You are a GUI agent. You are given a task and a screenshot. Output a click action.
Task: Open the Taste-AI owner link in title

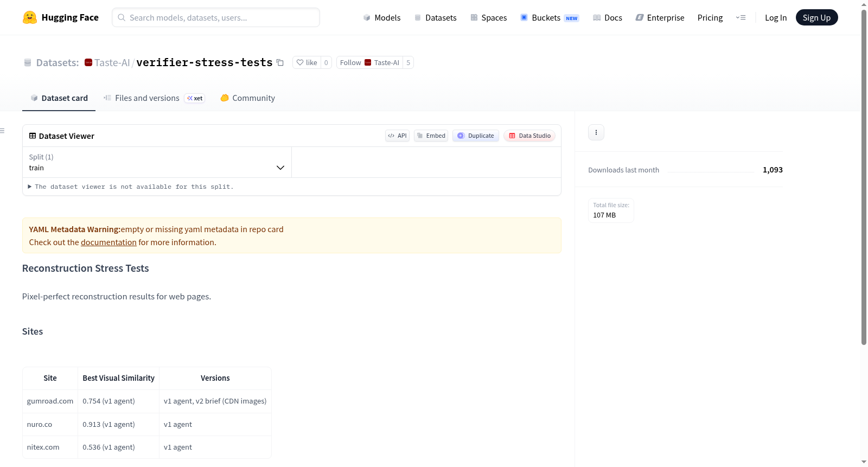point(112,62)
